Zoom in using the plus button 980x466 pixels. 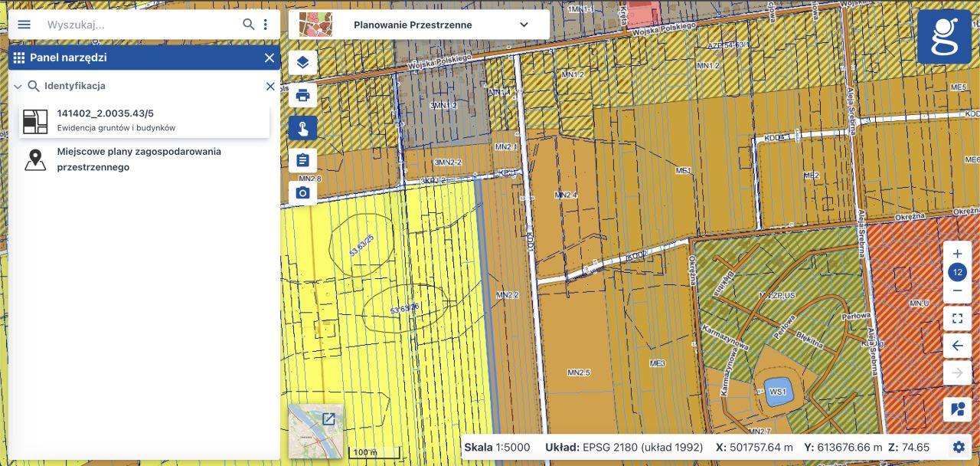[x=957, y=254]
